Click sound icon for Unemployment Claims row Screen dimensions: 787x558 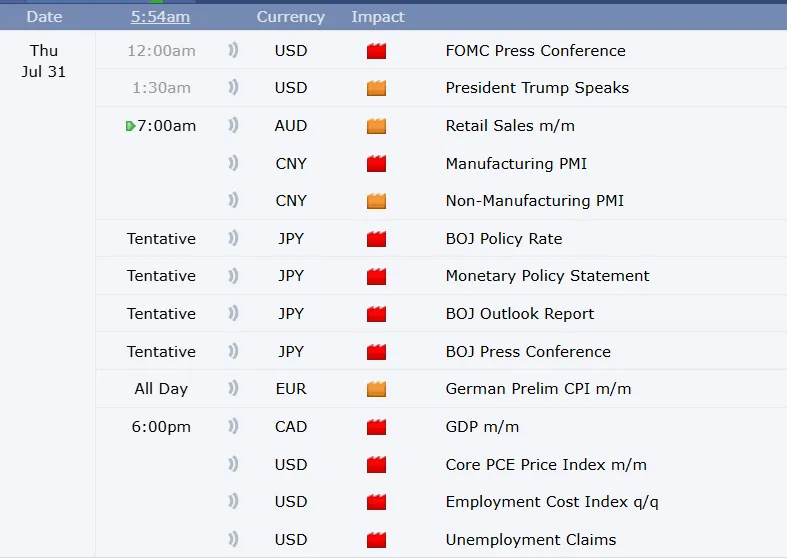(x=233, y=540)
